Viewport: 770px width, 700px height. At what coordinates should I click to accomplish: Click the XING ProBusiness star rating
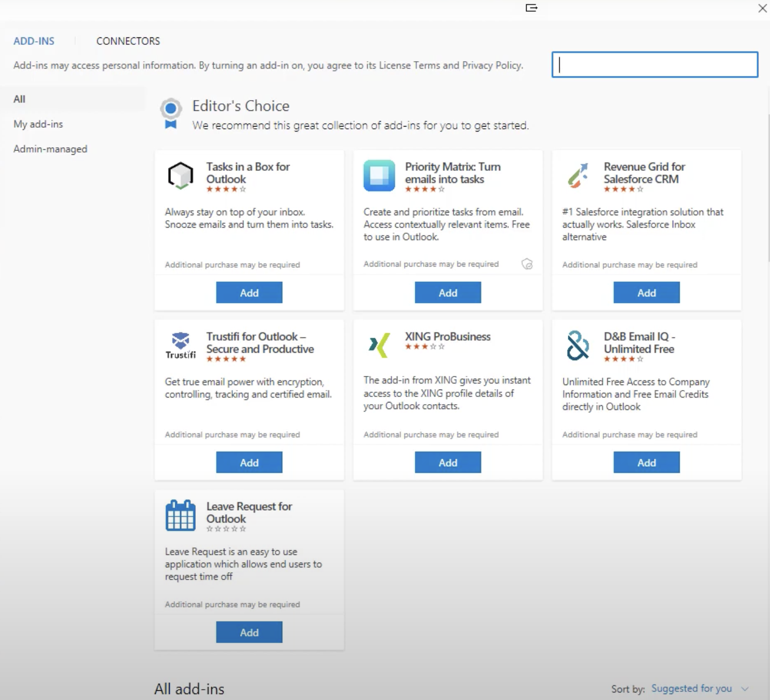(425, 347)
